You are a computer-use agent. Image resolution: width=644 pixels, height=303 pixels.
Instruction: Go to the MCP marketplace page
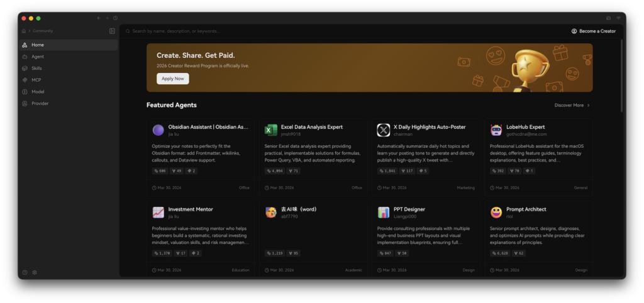[x=36, y=80]
